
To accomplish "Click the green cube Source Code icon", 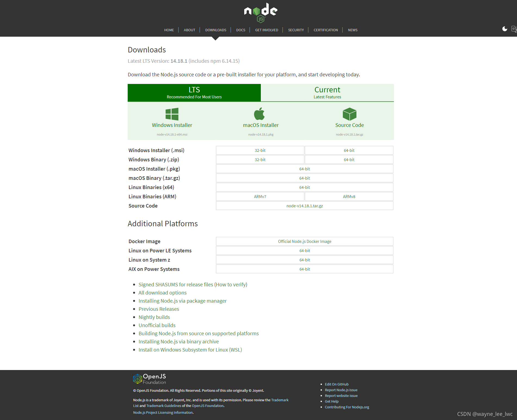I will click(x=349, y=114).
